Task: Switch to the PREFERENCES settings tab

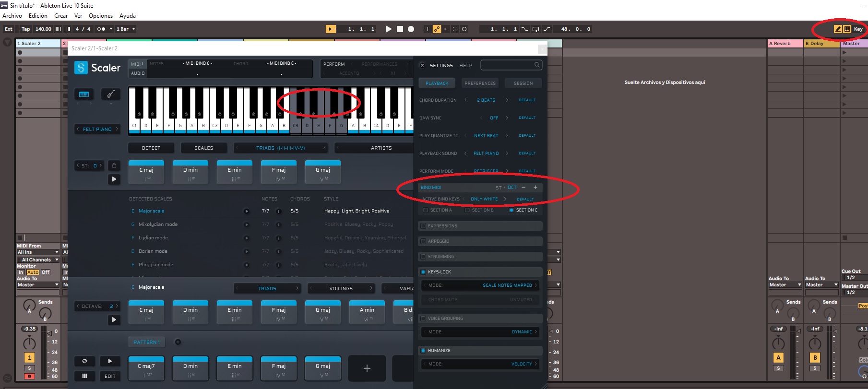Action: click(480, 83)
